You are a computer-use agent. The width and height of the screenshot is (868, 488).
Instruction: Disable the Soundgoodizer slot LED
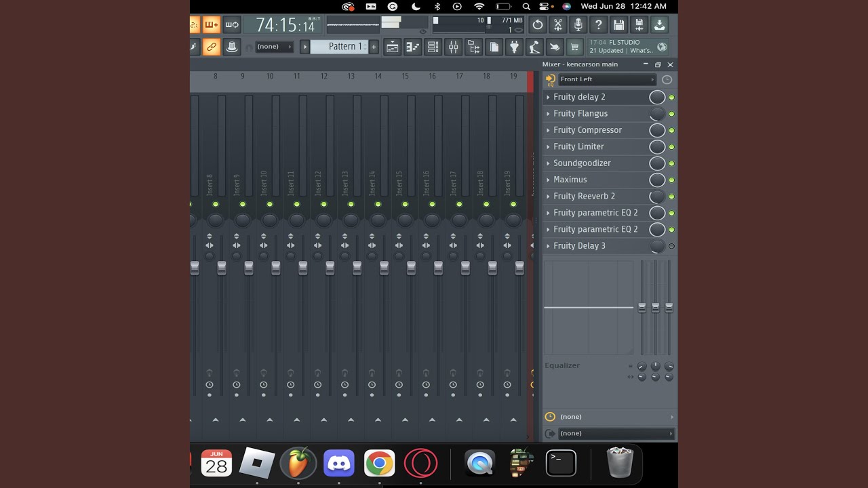point(671,163)
